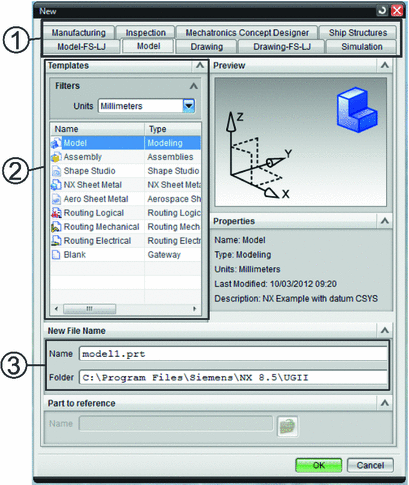
Task: Select the NX Sheet Metal icon
Action: point(56,185)
